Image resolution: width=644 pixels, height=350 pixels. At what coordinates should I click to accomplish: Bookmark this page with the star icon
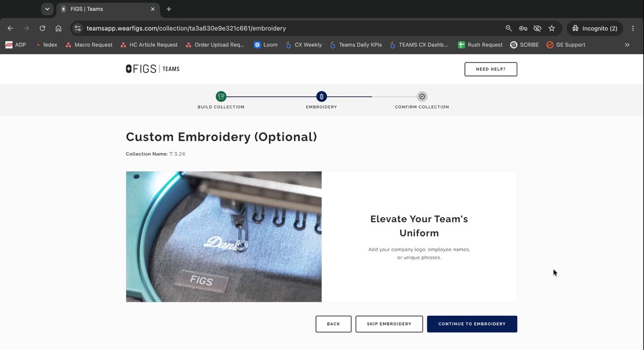click(551, 29)
